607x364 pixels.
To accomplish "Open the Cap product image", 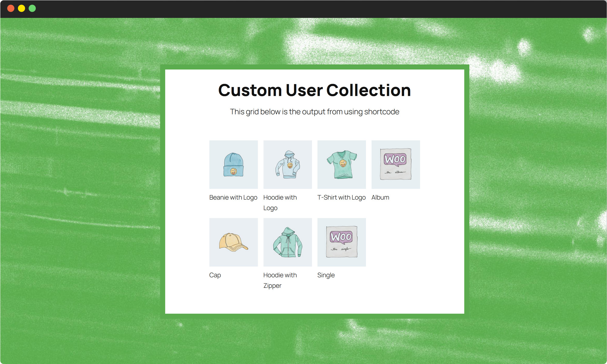I will (x=233, y=242).
